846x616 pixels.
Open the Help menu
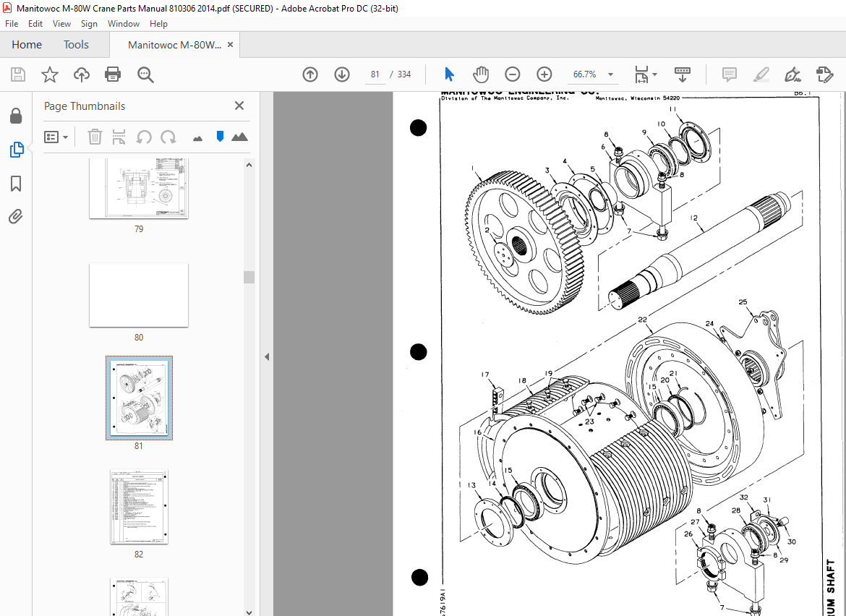pyautogui.click(x=158, y=24)
